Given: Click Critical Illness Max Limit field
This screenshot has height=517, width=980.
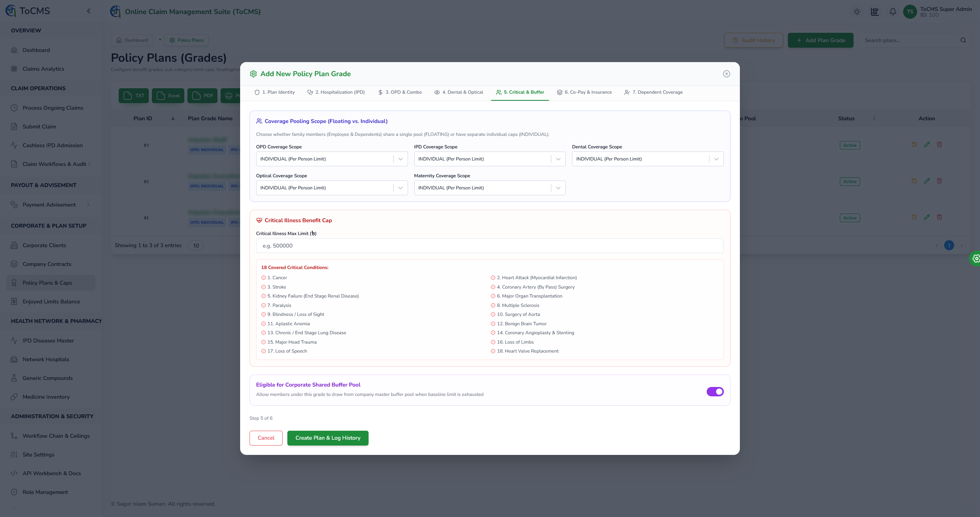Looking at the screenshot, I should pos(490,246).
